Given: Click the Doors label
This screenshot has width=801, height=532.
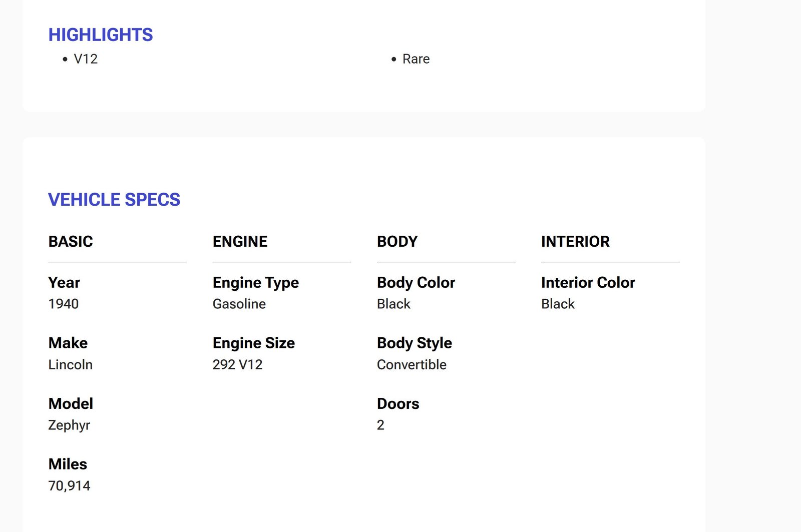Looking at the screenshot, I should coord(398,404).
